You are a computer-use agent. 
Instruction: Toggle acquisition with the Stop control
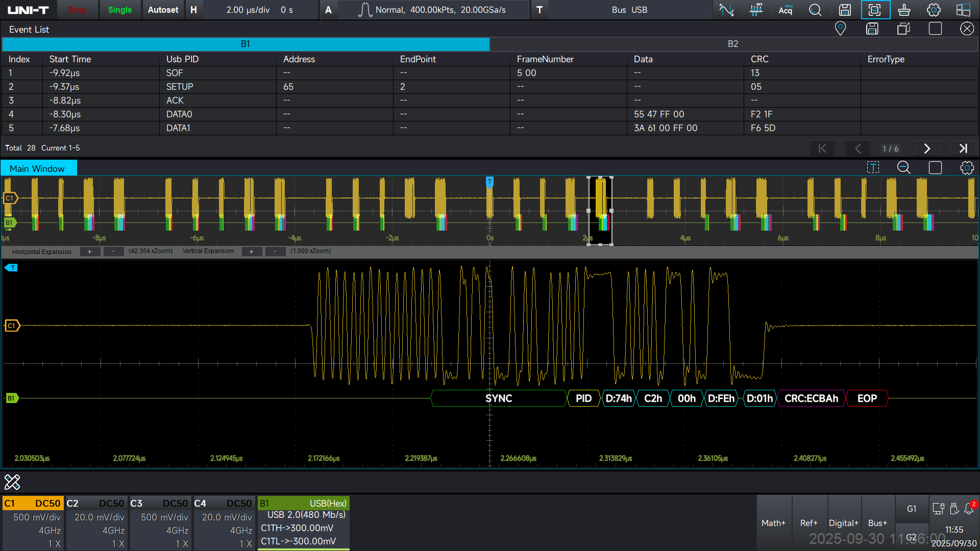77,10
